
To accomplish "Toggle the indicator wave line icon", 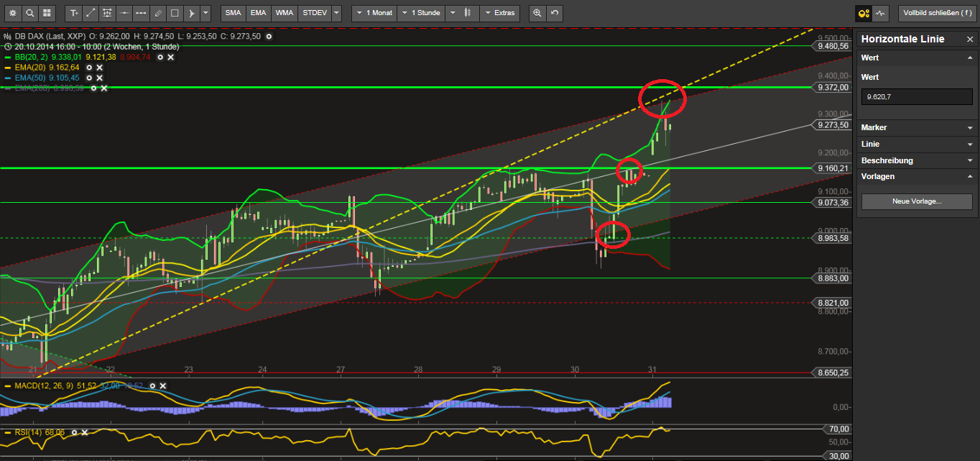I will point(881,13).
